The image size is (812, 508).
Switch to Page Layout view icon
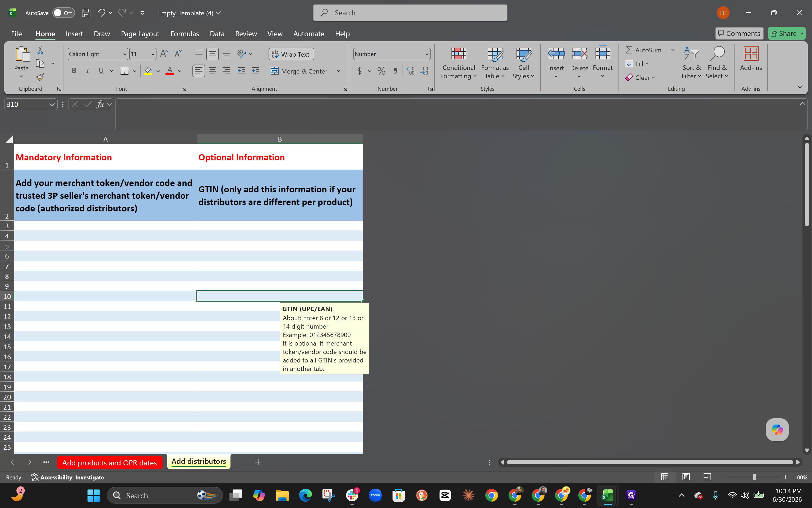click(686, 477)
